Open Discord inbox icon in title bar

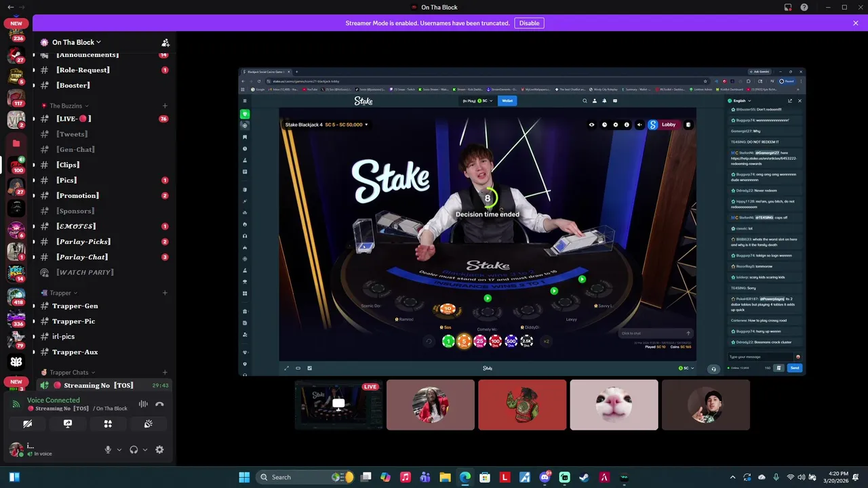pos(788,7)
